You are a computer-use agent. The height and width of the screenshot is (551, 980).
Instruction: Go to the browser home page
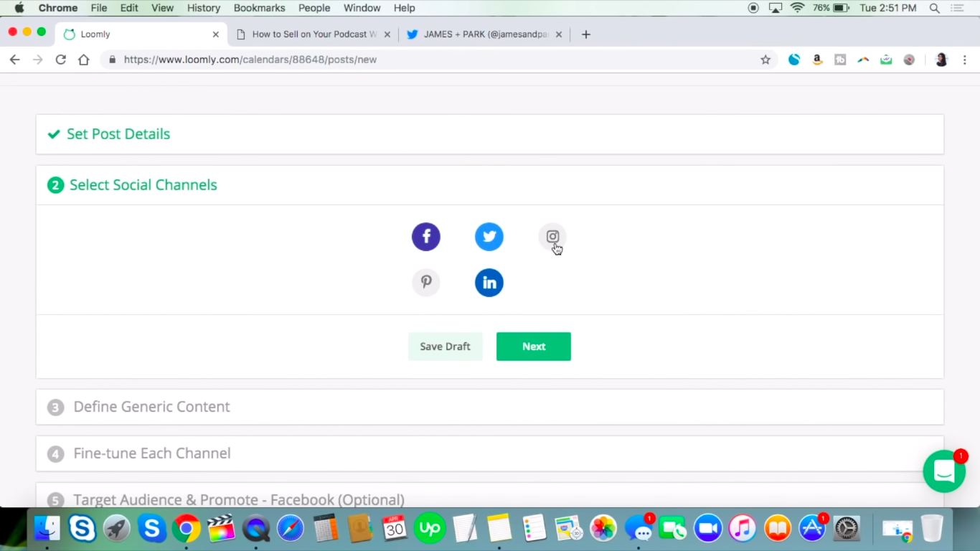coord(84,60)
